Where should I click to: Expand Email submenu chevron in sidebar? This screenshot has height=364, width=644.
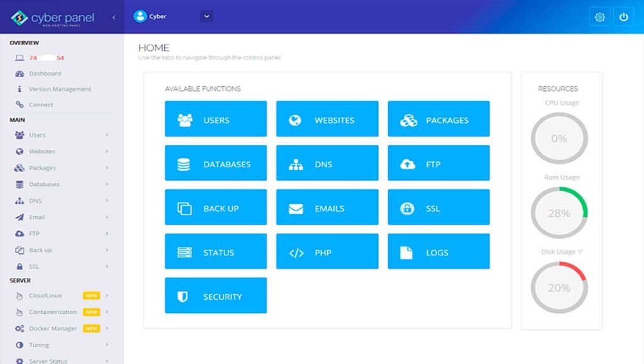click(107, 217)
